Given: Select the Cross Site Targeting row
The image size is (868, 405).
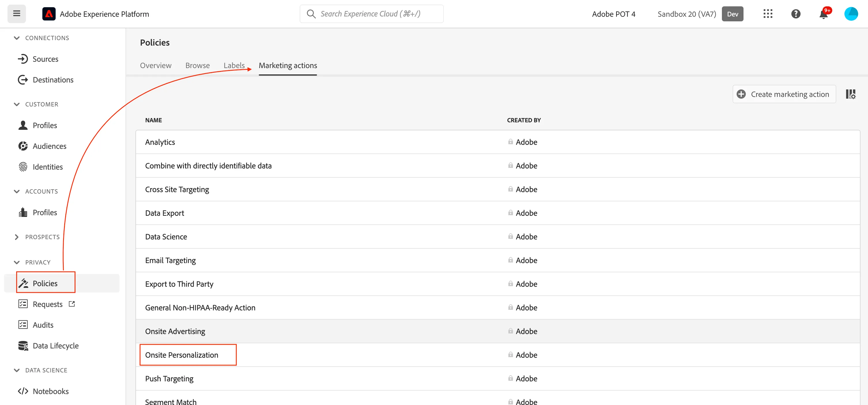Looking at the screenshot, I should click(x=498, y=190).
